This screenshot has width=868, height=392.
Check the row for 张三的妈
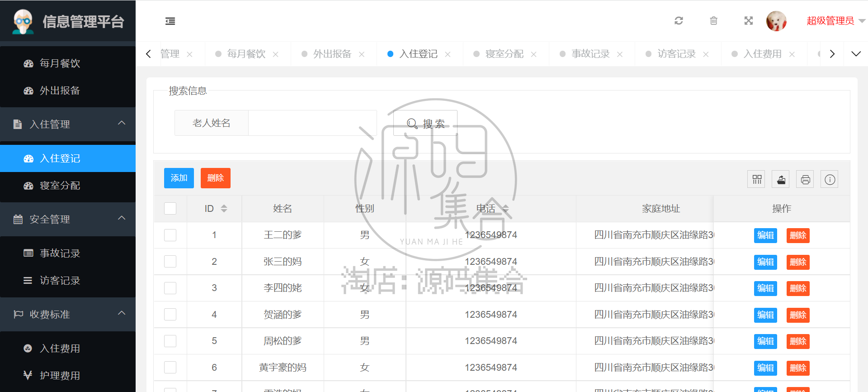[x=170, y=262]
